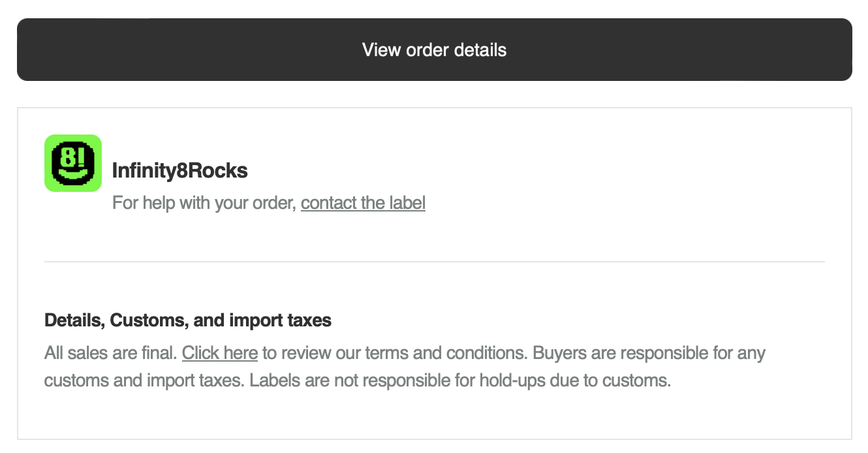The image size is (868, 453).
Task: Click the horizontal divider under label info
Action: 435,262
